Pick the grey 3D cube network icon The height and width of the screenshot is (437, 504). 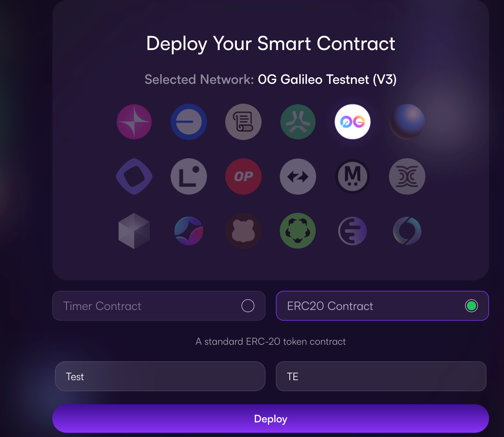(134, 231)
